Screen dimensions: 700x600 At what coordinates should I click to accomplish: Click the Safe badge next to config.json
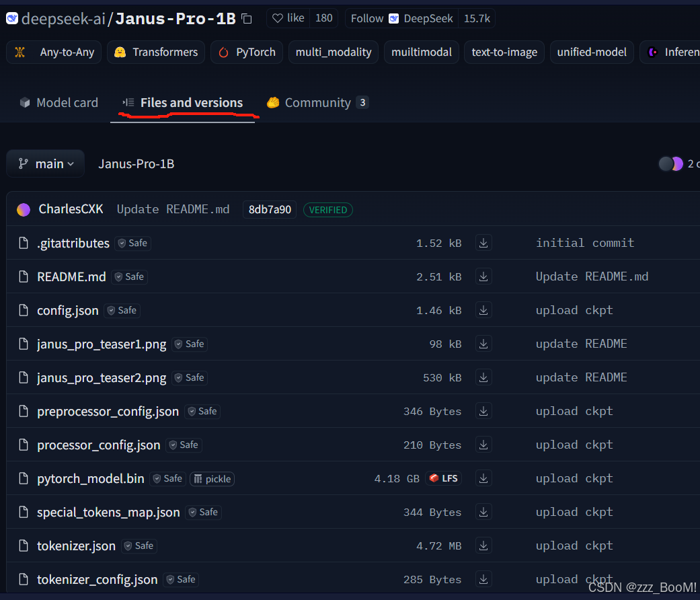click(122, 311)
